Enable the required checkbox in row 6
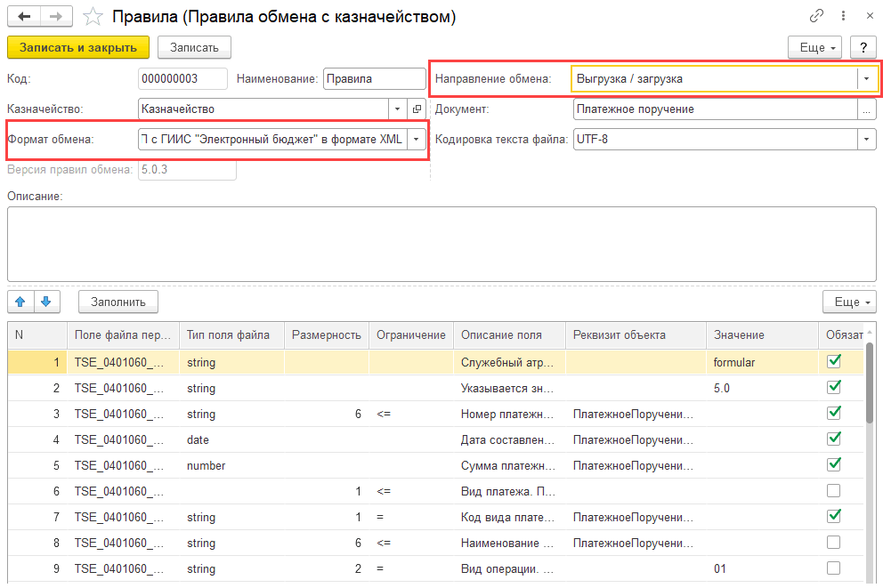 click(x=833, y=491)
